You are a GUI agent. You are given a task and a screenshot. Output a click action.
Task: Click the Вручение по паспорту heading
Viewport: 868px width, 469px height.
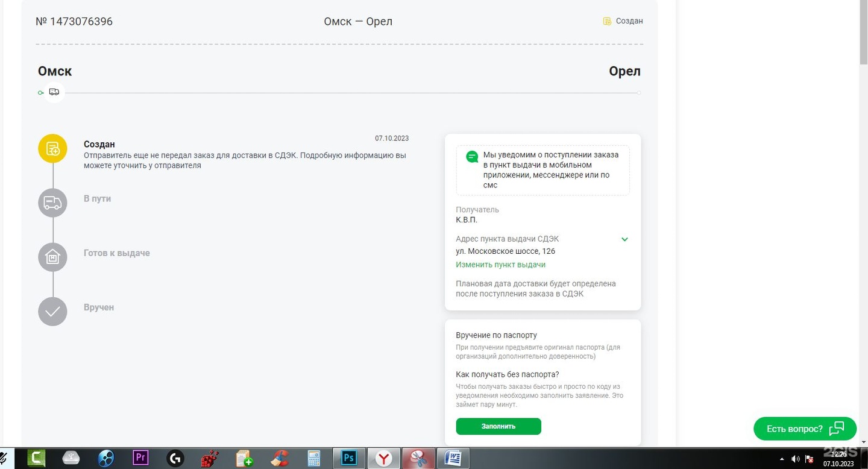tap(496, 335)
